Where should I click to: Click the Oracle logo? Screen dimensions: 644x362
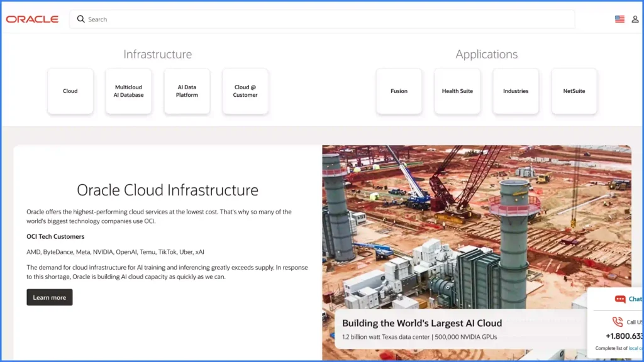point(32,19)
